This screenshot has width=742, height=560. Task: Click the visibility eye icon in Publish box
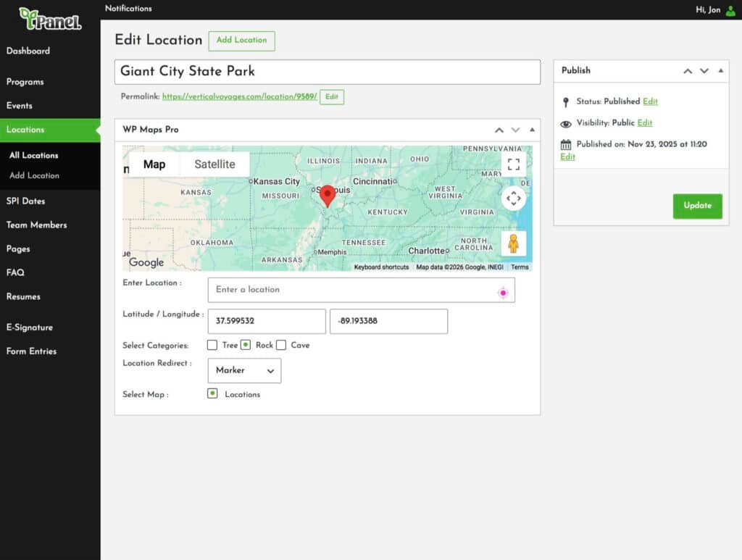[x=565, y=124]
